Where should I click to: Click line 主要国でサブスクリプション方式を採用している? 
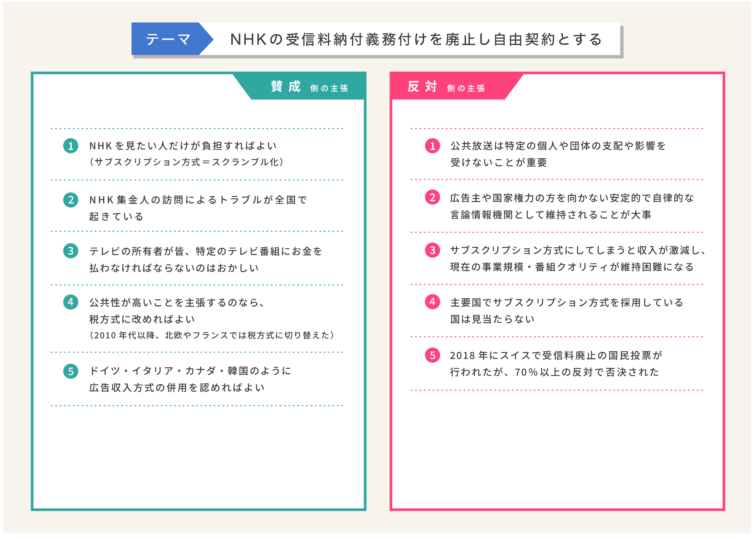pyautogui.click(x=567, y=302)
